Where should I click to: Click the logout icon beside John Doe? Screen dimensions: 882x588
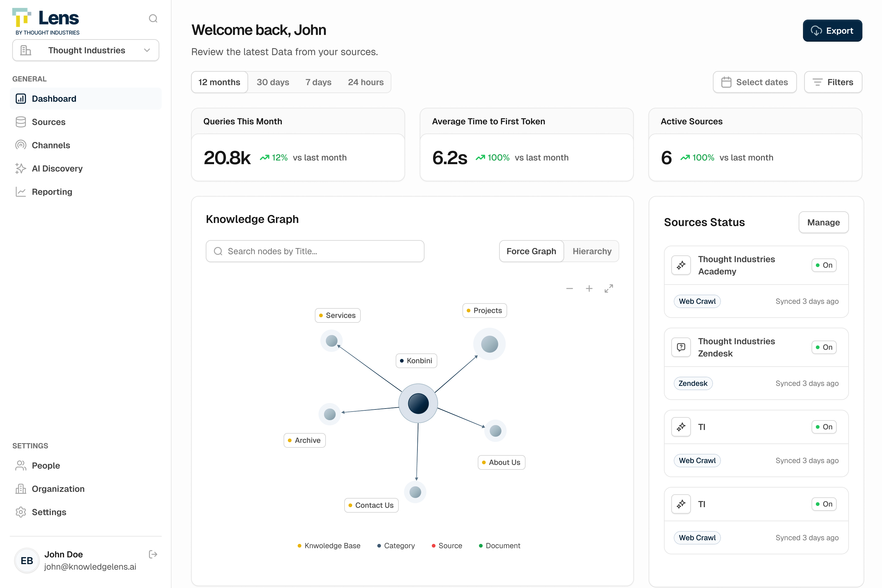[x=153, y=554]
